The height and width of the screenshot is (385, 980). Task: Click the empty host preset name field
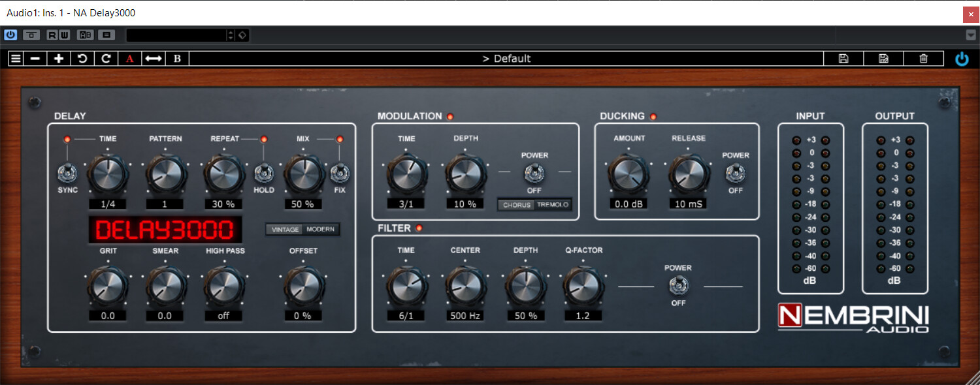176,35
